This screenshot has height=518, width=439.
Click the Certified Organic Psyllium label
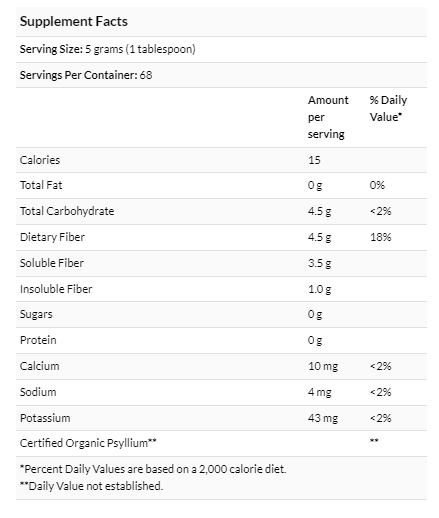tap(88, 443)
